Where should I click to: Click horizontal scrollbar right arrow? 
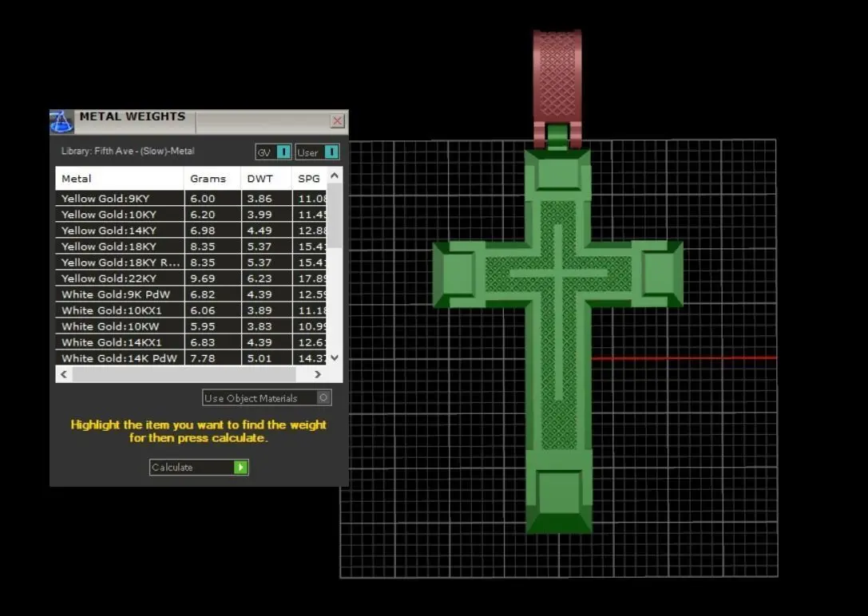click(318, 374)
